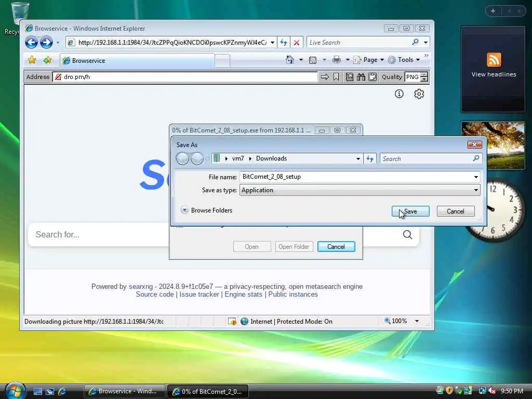Expand the Browse Folders section
The image size is (532, 399).
click(207, 210)
